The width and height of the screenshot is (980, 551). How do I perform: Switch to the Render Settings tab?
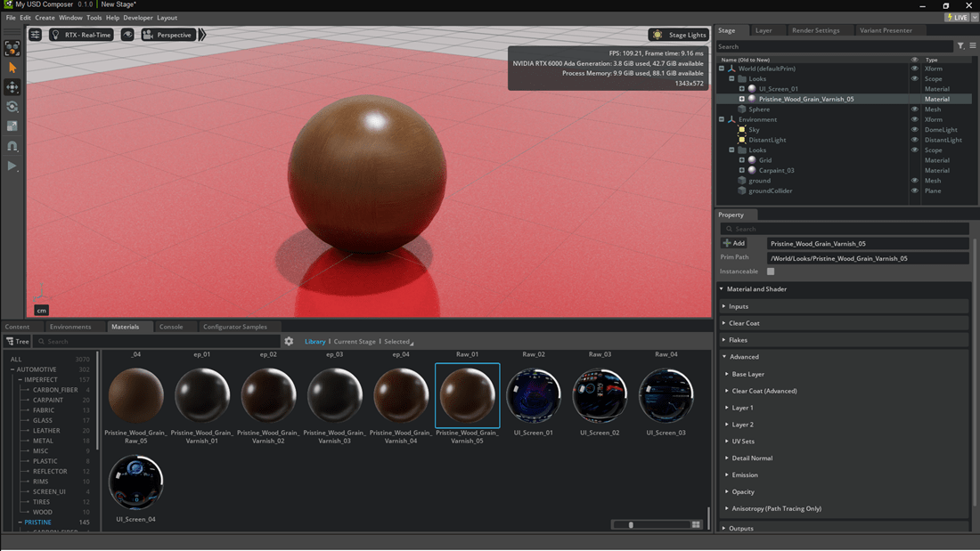pyautogui.click(x=815, y=30)
